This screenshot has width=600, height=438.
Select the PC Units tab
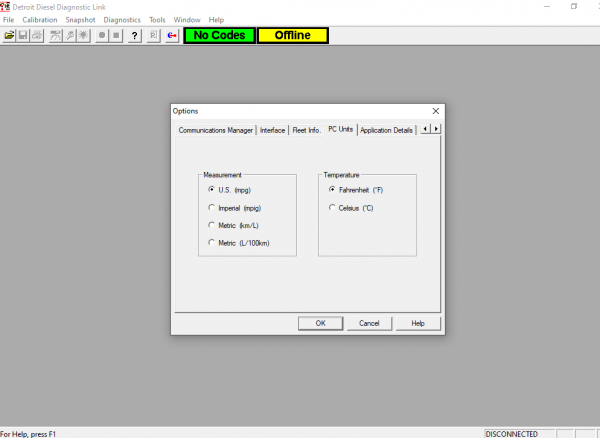(341, 129)
